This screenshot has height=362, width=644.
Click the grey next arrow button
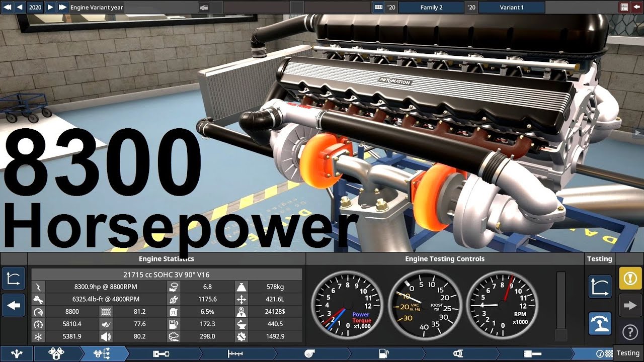point(630,305)
